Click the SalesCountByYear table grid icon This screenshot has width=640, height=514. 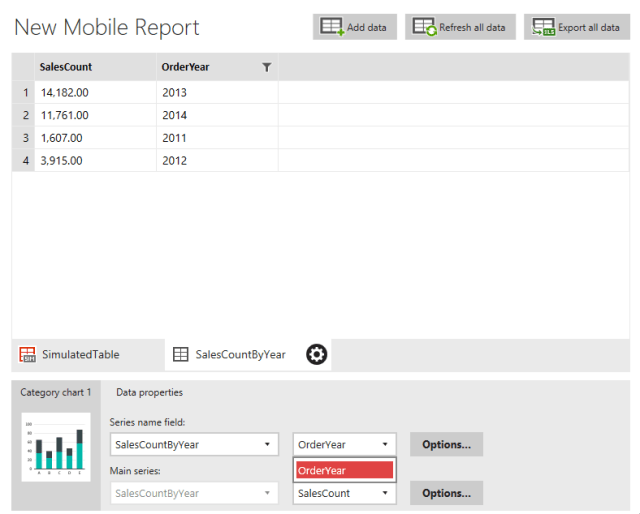tap(181, 354)
